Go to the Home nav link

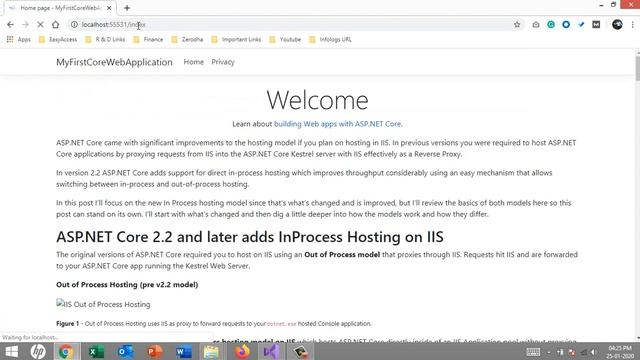coord(193,62)
